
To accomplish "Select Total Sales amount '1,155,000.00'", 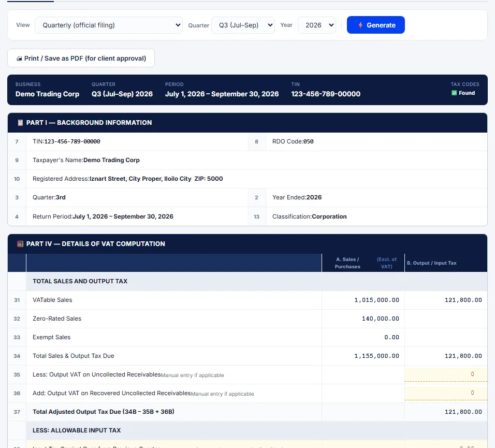I will coord(376,356).
